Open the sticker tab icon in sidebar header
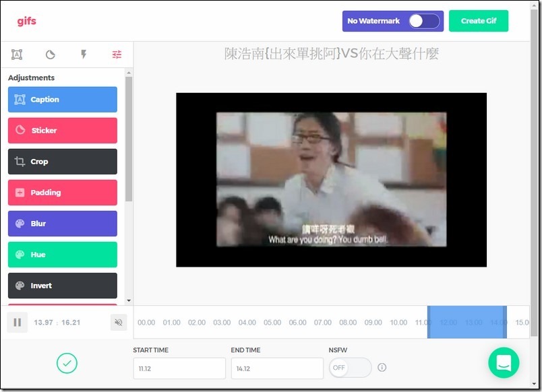The height and width of the screenshot is (392, 542). (50, 55)
